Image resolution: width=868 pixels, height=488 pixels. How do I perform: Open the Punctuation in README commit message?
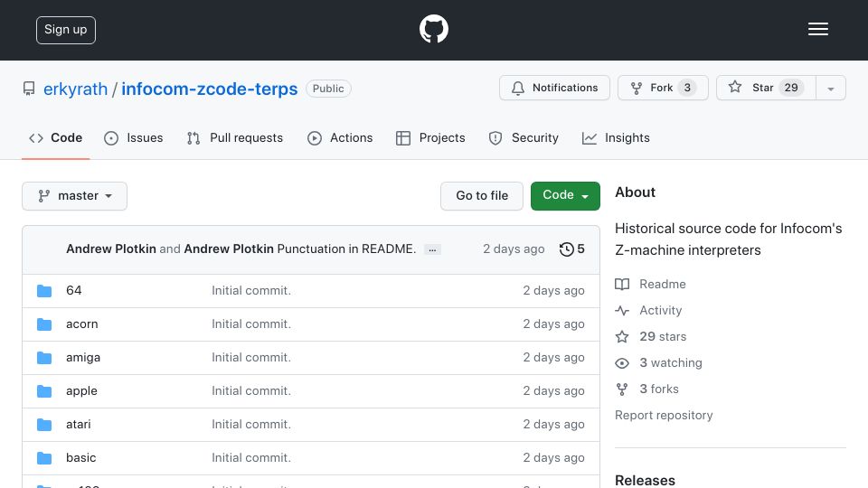(346, 249)
